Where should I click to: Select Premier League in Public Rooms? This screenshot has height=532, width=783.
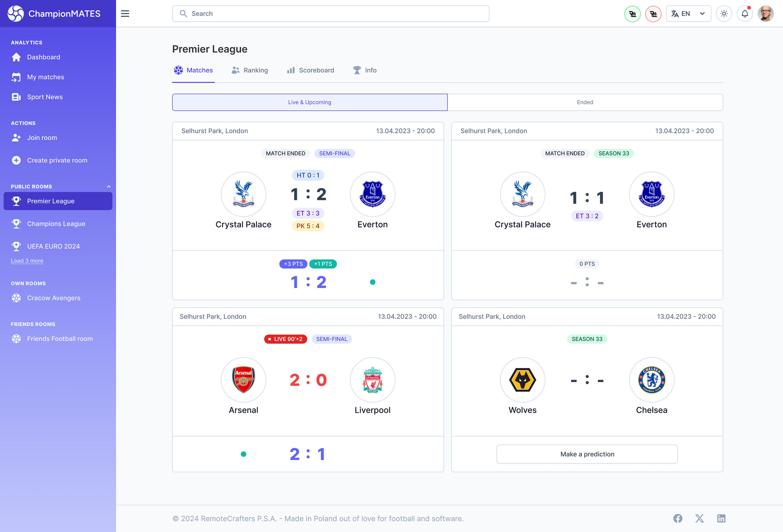click(58, 201)
